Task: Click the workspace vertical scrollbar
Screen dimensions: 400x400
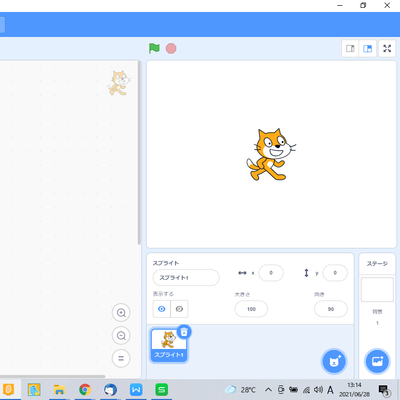Action: 139,153
